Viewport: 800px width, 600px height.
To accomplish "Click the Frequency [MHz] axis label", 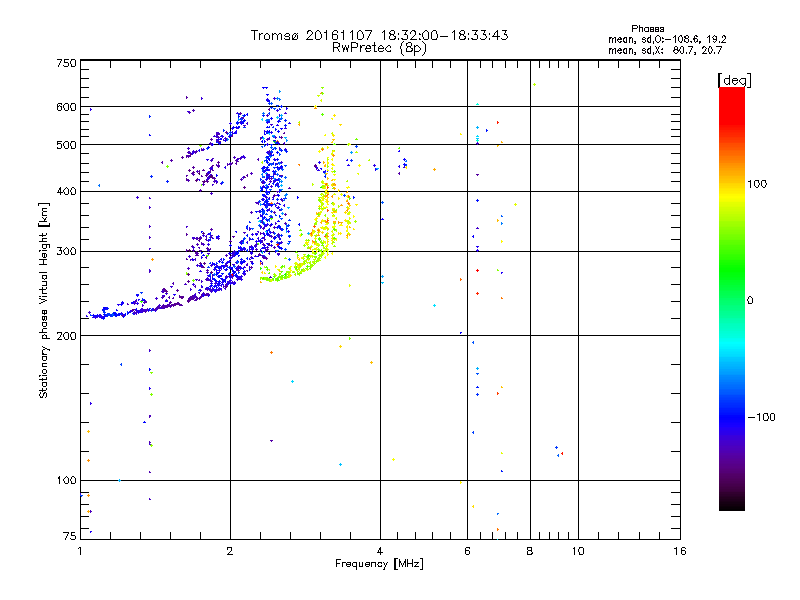I will [379, 563].
